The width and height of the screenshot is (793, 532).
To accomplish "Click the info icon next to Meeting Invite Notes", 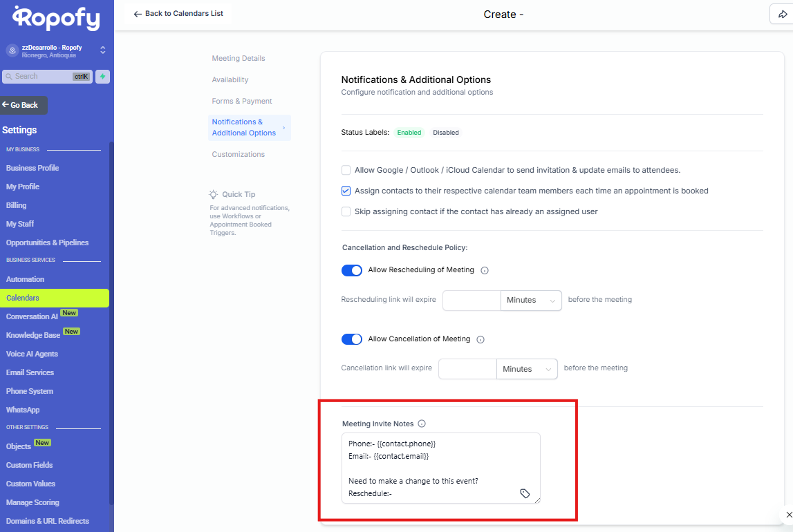I will pyautogui.click(x=422, y=424).
